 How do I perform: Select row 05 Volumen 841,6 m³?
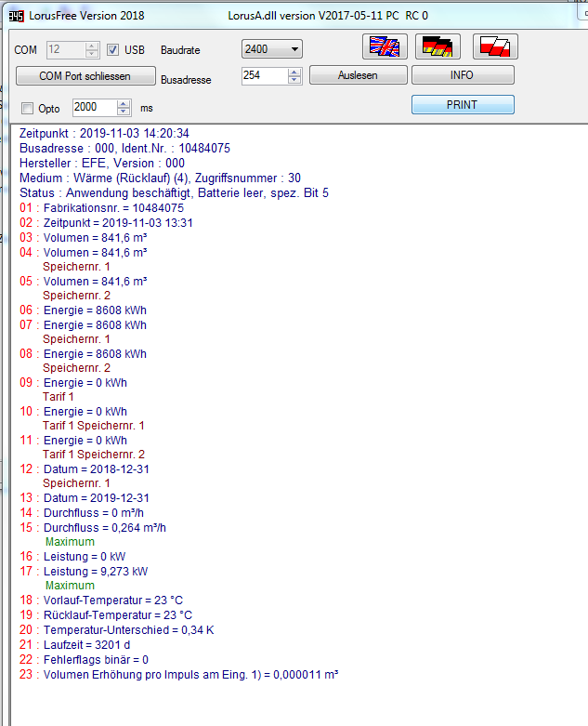click(x=84, y=282)
